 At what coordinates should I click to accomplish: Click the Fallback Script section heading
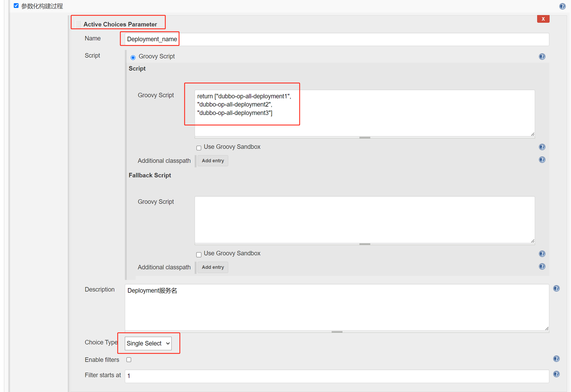pyautogui.click(x=150, y=175)
